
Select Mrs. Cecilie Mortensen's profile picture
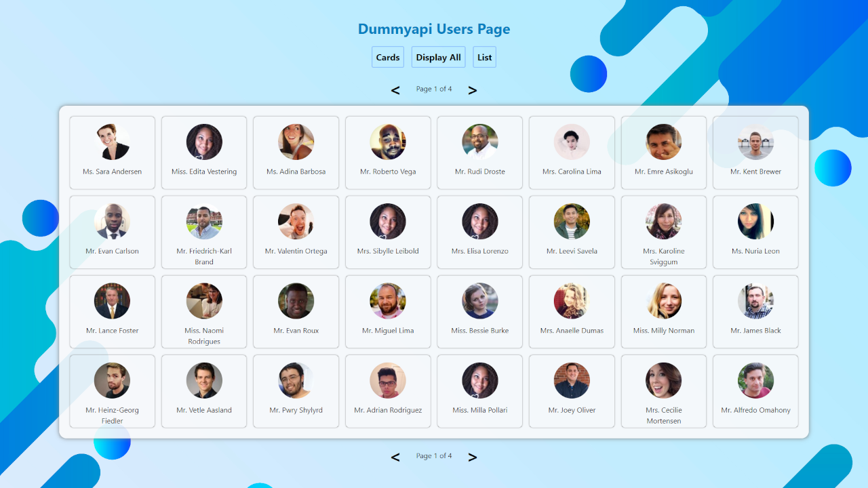(664, 380)
